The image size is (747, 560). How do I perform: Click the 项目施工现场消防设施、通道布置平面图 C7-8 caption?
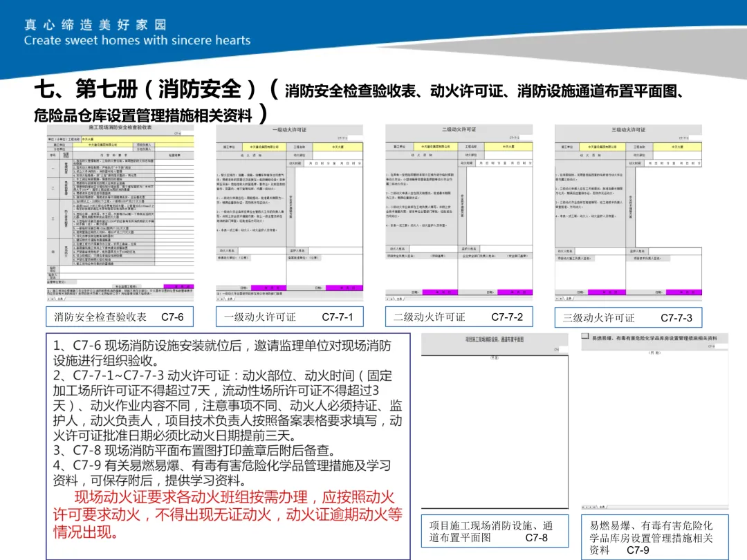tap(495, 531)
